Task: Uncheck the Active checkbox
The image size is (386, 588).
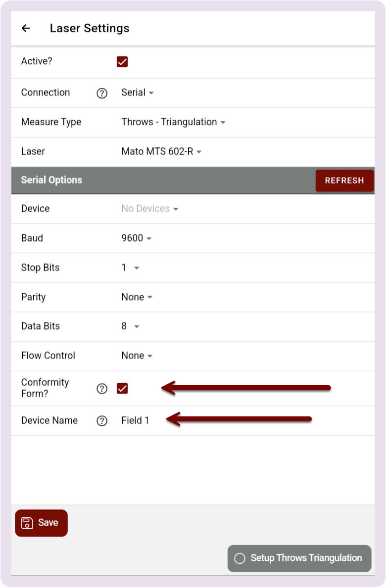Action: coord(122,61)
